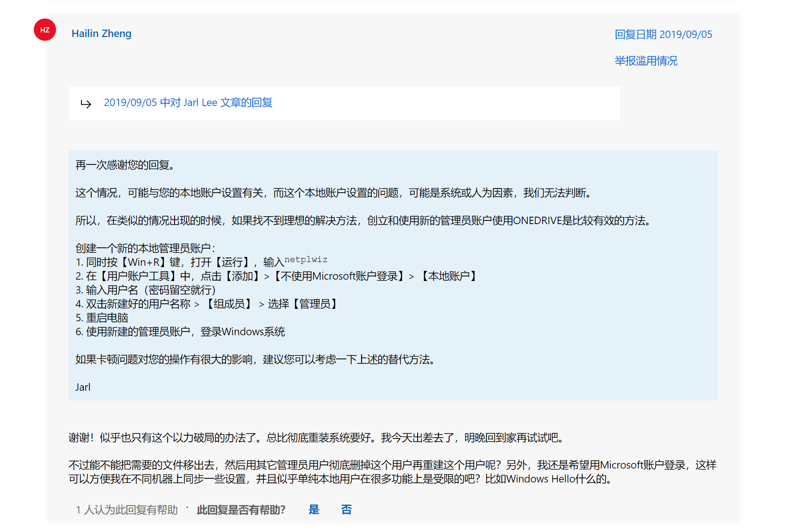This screenshot has width=794, height=532.
Task: Click the heading 创建一个新的本地管理员账户
Action: coord(145,249)
